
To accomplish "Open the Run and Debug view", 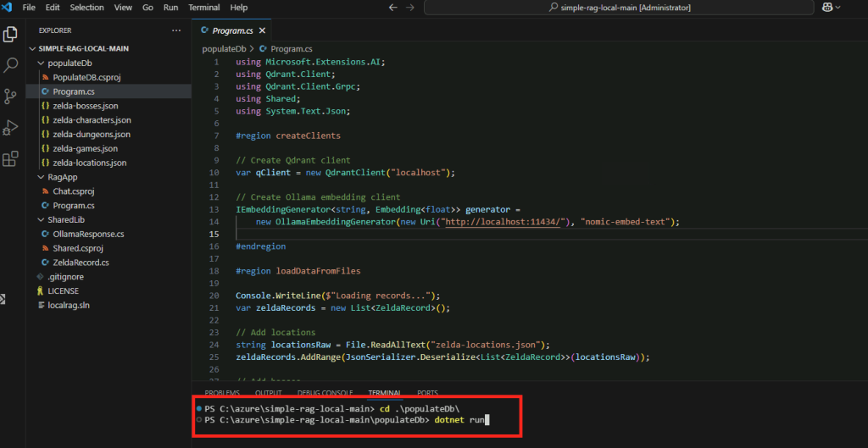I will point(10,128).
